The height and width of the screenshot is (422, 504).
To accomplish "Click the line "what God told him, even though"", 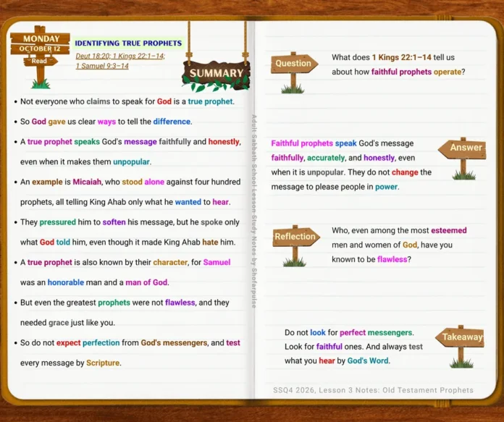I will 128,242.
